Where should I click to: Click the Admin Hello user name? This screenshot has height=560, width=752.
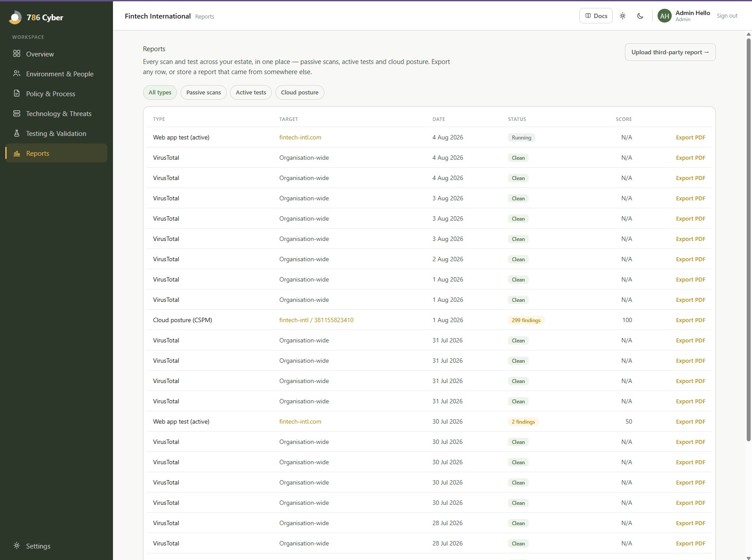[x=692, y=13]
